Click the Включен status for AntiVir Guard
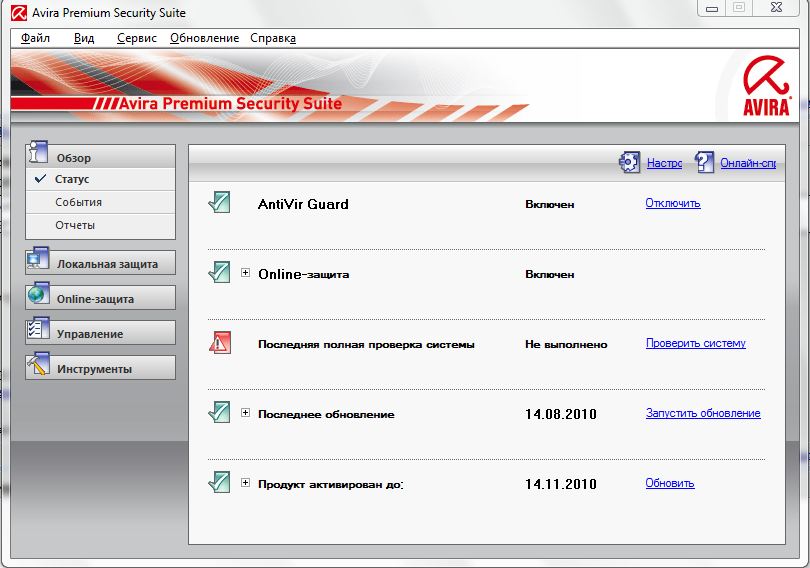This screenshot has height=568, width=810. coord(550,204)
